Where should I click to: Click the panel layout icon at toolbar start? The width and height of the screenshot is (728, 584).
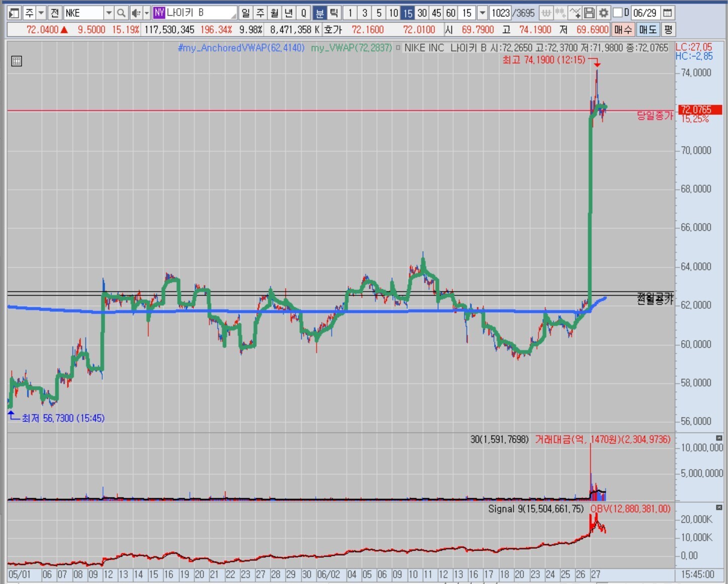tap(14, 13)
